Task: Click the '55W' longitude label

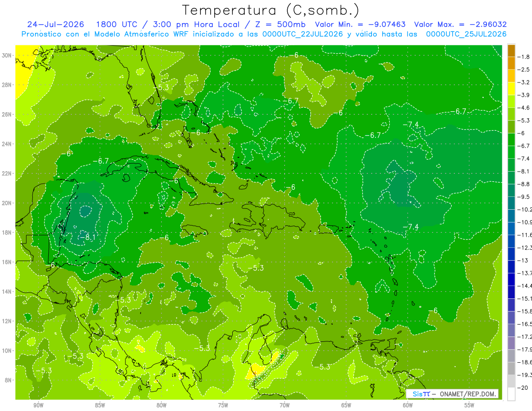Action: 469,405
